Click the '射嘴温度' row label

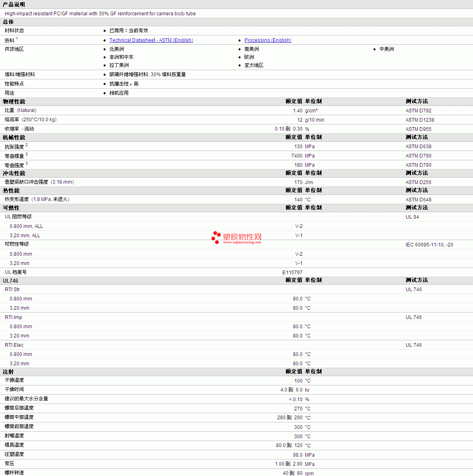click(x=14, y=436)
